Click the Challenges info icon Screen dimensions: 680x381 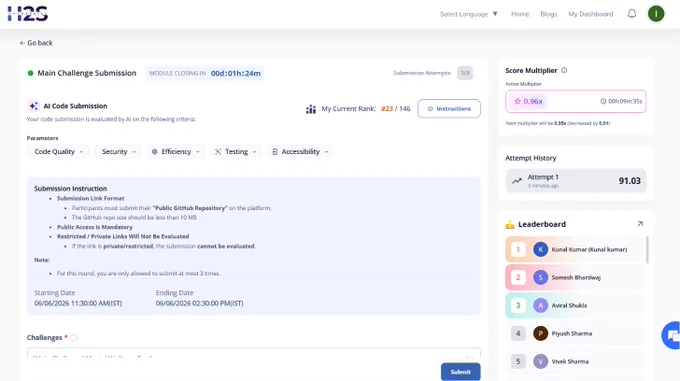[74, 338]
